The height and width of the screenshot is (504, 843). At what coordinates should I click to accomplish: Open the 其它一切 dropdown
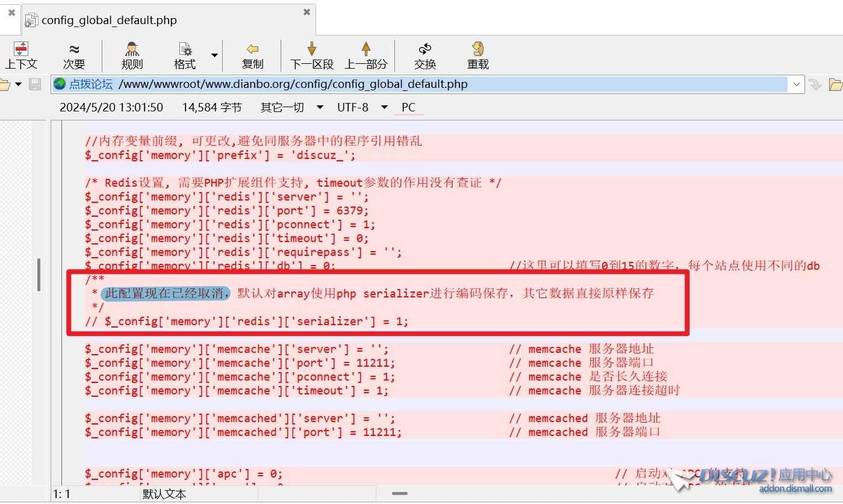292,107
